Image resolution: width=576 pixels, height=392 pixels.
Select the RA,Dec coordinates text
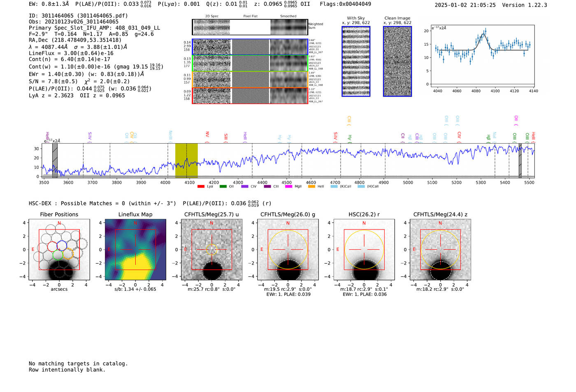click(75, 40)
